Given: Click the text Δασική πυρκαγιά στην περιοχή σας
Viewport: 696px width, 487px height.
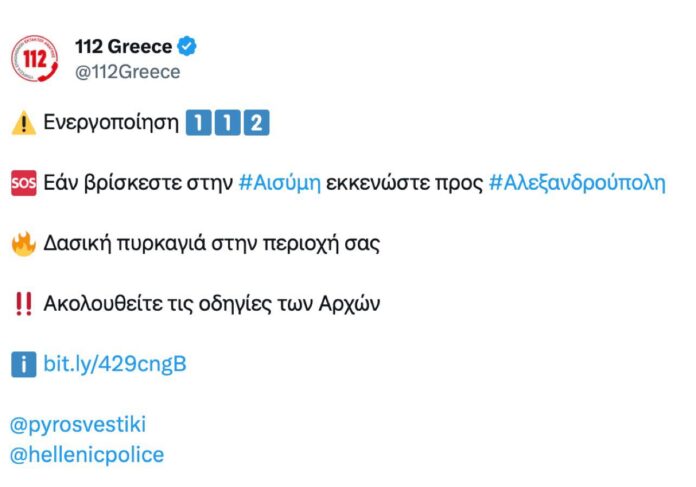Looking at the screenshot, I should [x=212, y=244].
